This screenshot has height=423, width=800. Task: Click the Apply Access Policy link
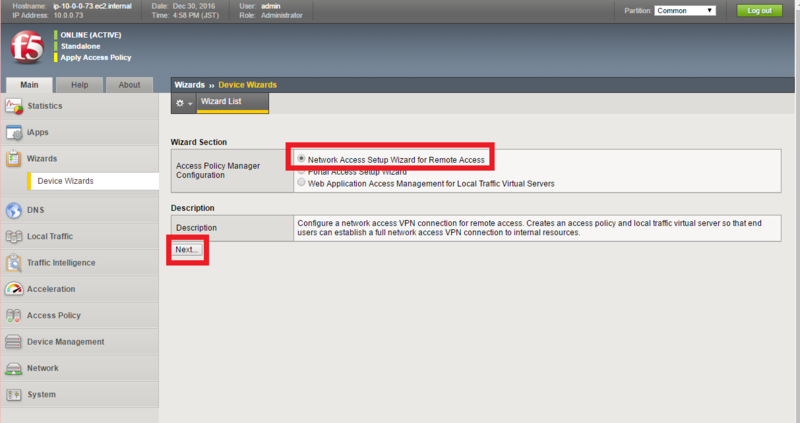point(96,58)
